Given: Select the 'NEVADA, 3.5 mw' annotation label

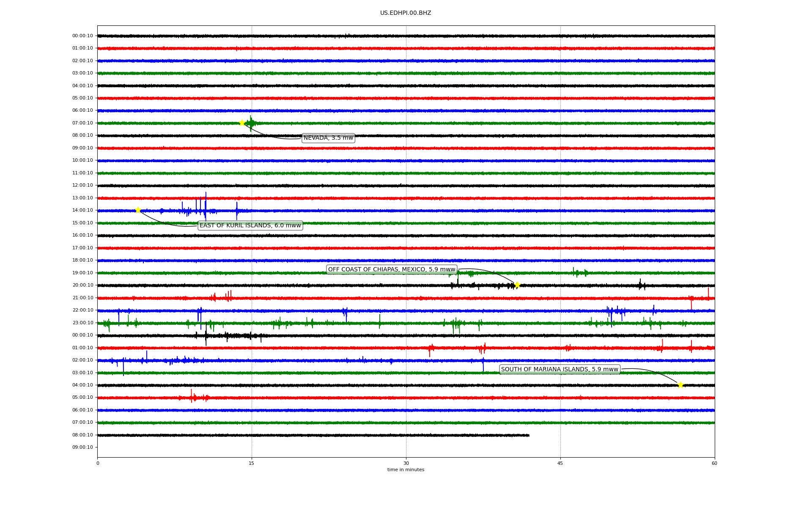Looking at the screenshot, I should click(328, 138).
